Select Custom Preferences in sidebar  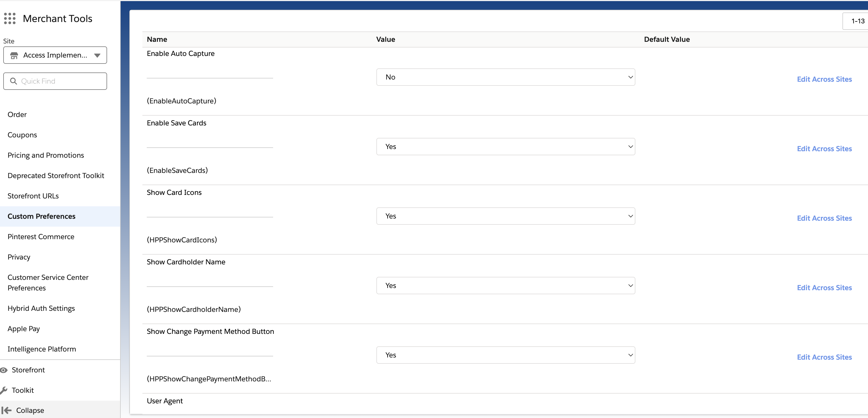tap(42, 216)
